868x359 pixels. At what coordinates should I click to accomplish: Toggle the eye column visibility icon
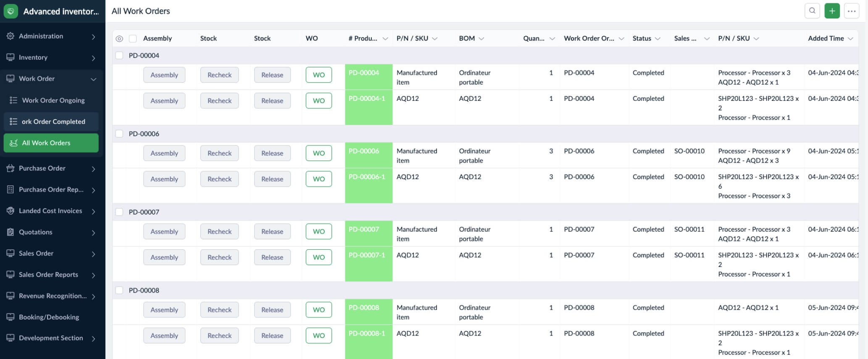point(119,39)
